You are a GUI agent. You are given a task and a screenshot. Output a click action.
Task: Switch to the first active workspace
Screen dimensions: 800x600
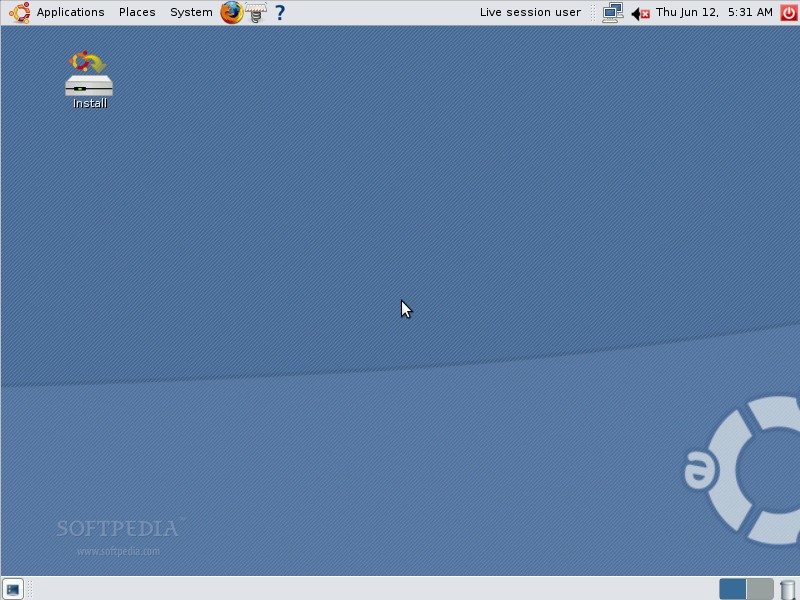pyautogui.click(x=732, y=589)
